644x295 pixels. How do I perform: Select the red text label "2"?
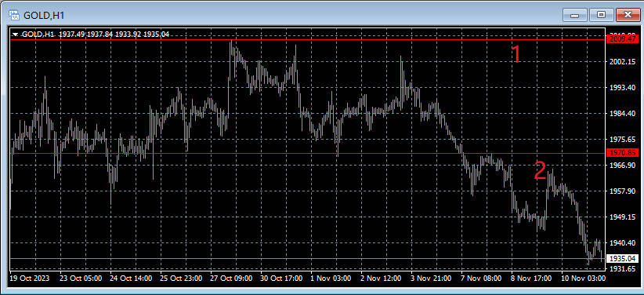pyautogui.click(x=540, y=171)
